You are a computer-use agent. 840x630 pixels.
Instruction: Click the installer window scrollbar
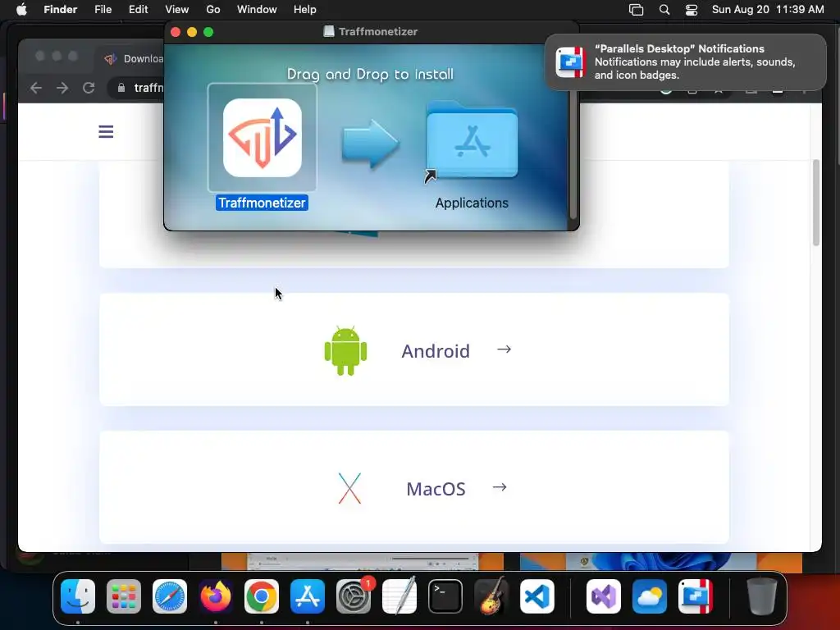(573, 154)
